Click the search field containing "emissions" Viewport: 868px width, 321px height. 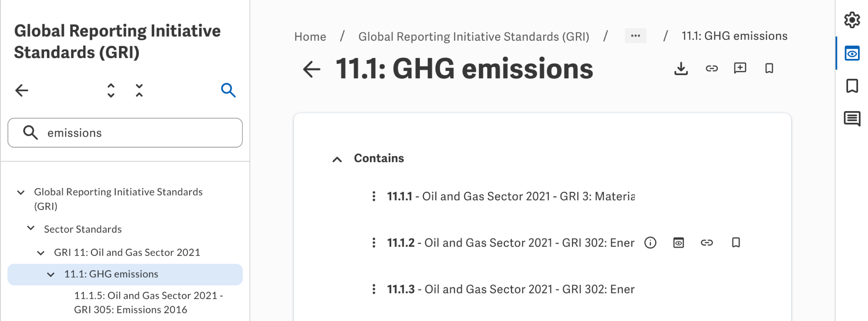125,133
